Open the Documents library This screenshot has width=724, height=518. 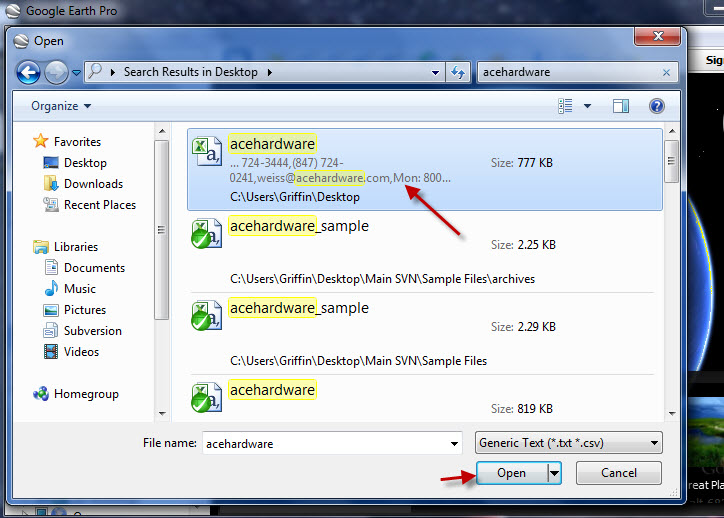coord(94,268)
